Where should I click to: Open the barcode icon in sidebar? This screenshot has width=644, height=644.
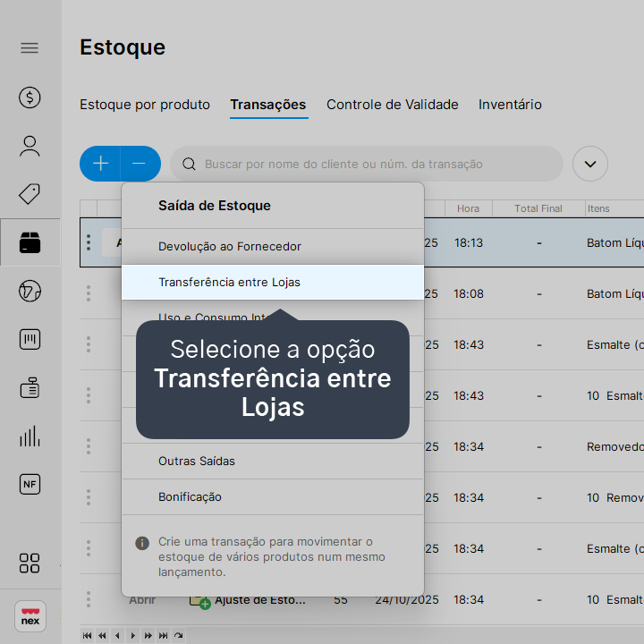[x=30, y=339]
